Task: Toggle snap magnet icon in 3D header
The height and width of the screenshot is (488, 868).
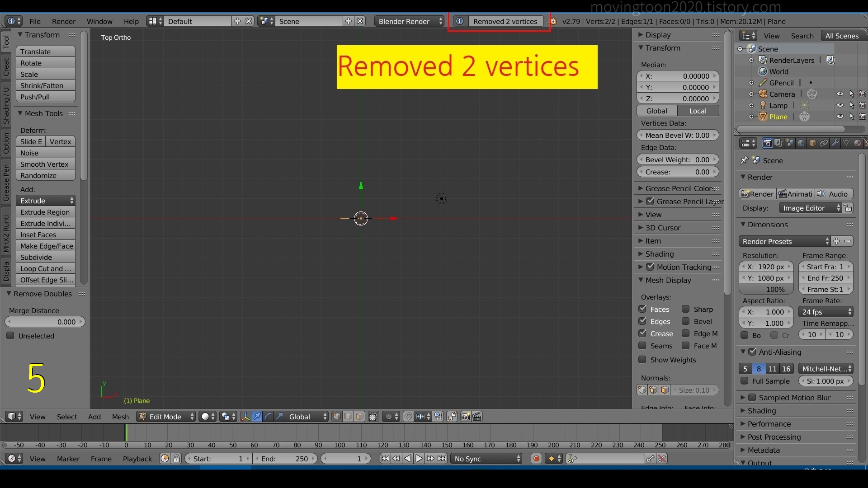Action: 408,417
